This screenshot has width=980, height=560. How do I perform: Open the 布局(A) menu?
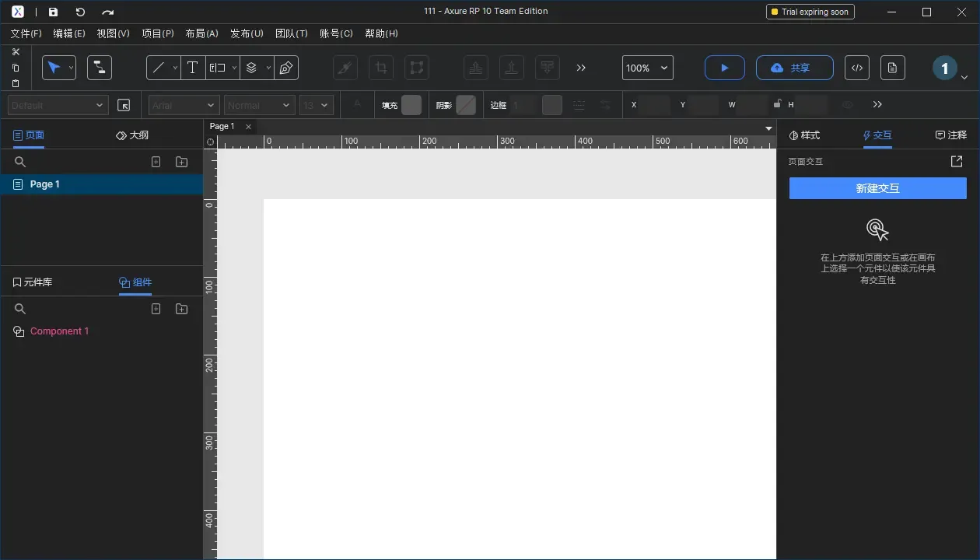pyautogui.click(x=201, y=33)
